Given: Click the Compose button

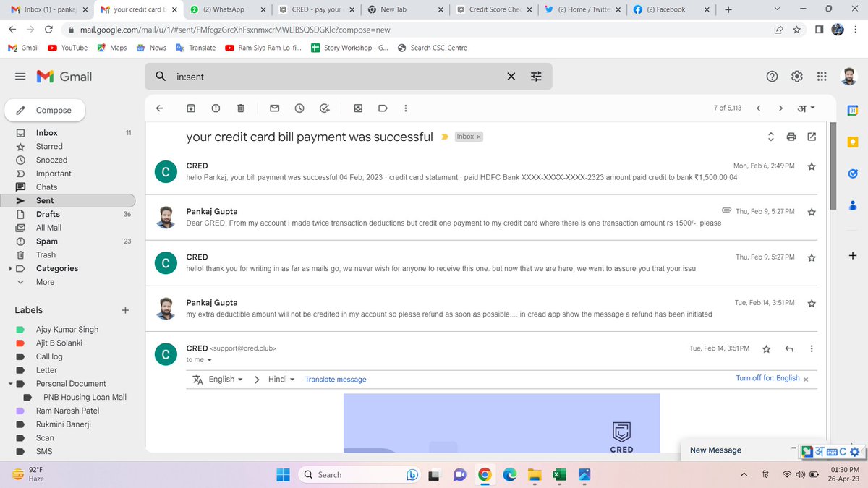Looking at the screenshot, I should 45,110.
